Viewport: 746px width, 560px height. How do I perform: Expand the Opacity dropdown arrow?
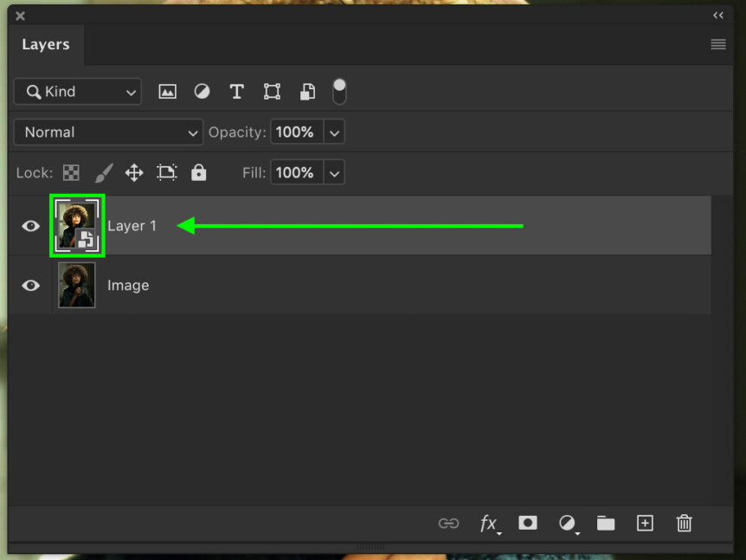(x=335, y=132)
